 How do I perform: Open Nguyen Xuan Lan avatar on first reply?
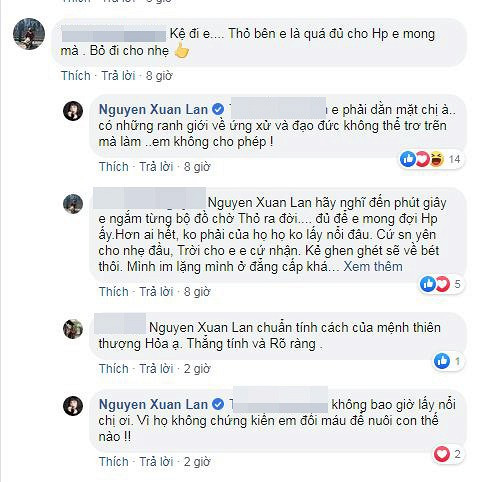pos(73,111)
